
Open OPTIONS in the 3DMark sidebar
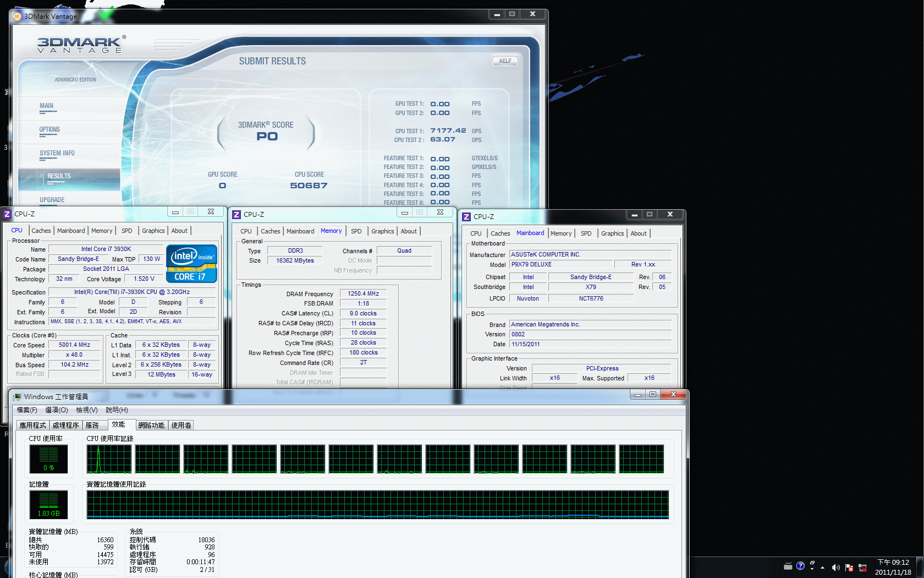click(x=50, y=129)
